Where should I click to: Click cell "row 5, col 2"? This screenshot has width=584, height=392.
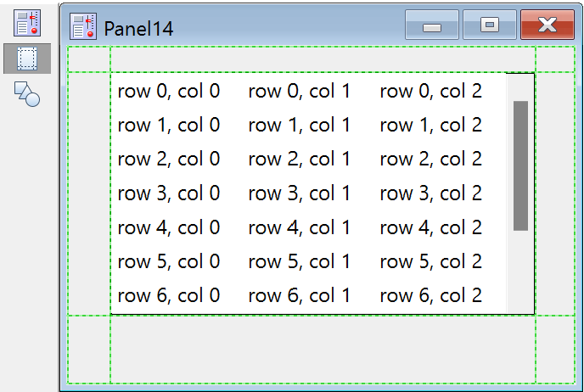click(430, 261)
